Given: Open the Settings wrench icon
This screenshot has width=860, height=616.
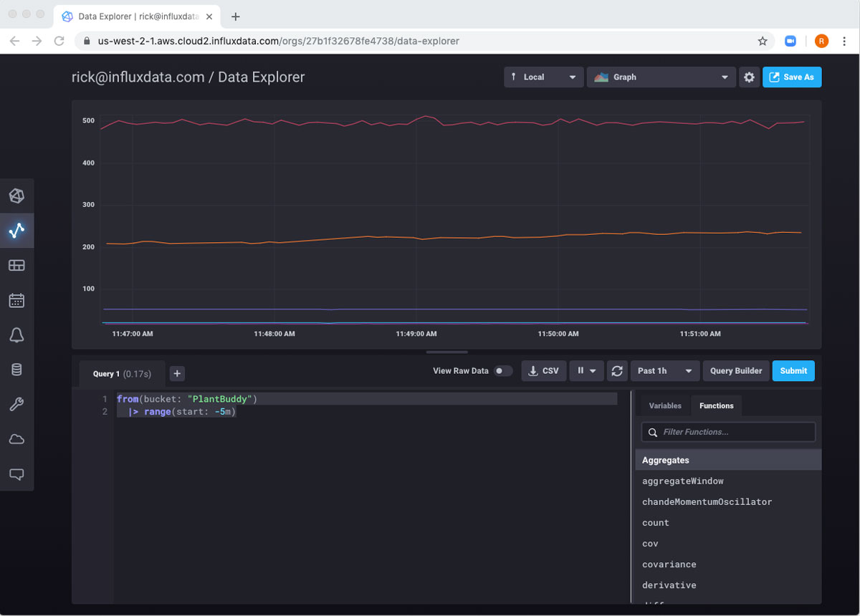Looking at the screenshot, I should pos(16,405).
